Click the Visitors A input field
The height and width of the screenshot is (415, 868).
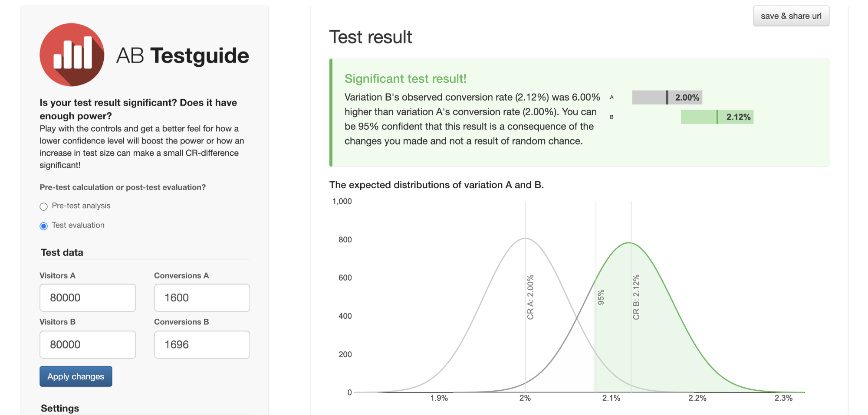click(88, 297)
